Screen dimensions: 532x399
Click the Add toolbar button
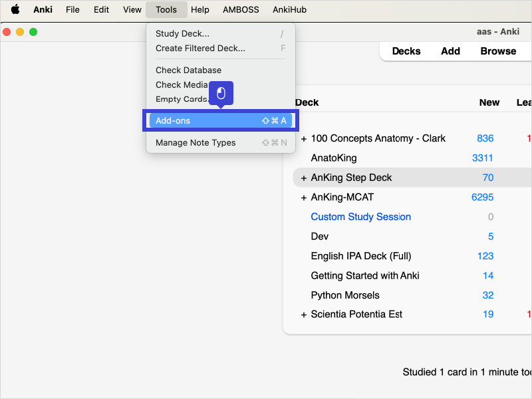450,51
